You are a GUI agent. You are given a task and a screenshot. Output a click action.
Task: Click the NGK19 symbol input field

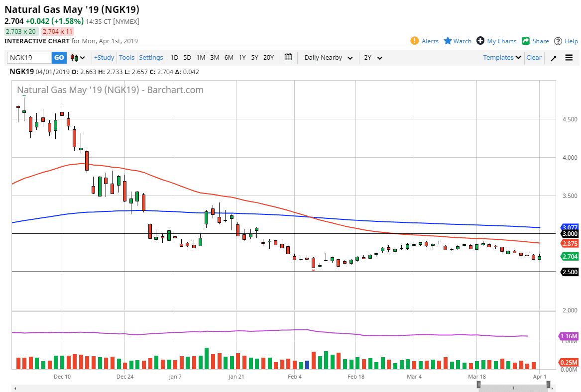[x=29, y=58]
